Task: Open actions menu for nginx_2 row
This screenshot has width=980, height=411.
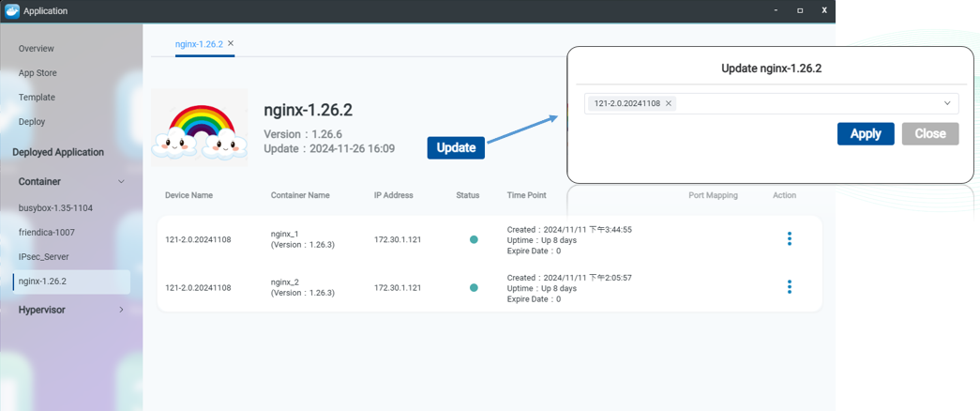Action: tap(790, 286)
